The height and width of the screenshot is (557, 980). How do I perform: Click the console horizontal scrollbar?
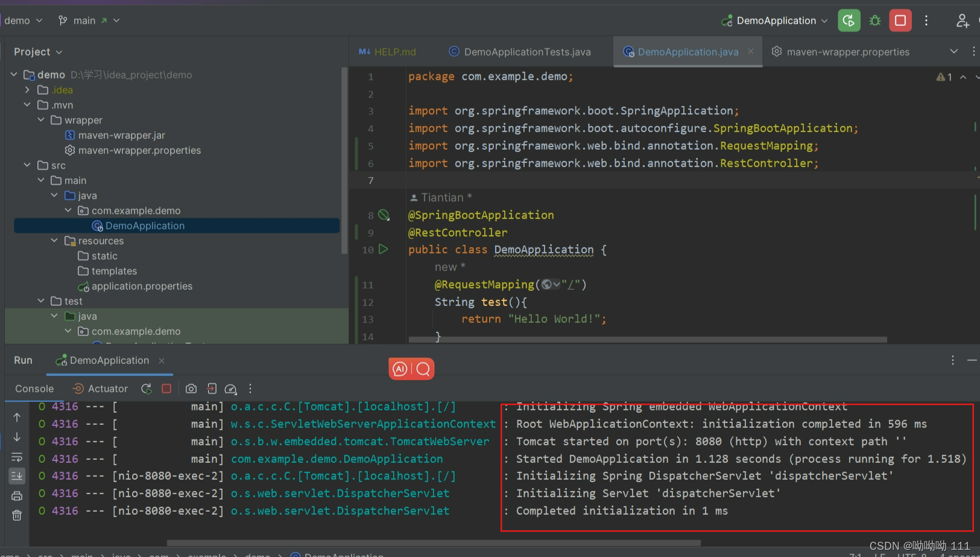point(434,543)
